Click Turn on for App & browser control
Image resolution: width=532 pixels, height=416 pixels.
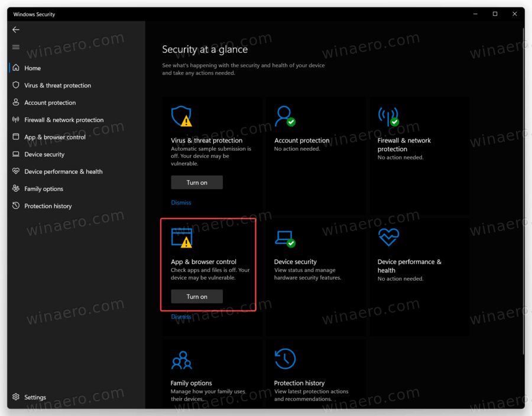(x=197, y=296)
